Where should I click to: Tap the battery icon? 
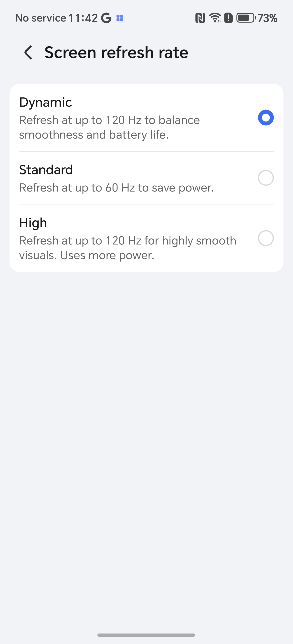click(x=246, y=18)
